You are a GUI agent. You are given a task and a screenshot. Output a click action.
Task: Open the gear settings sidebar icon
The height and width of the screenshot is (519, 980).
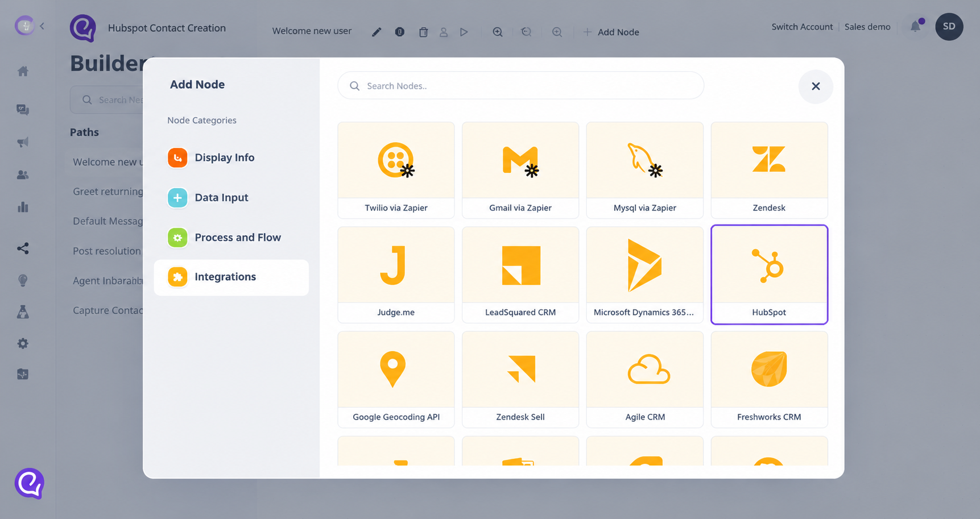click(23, 343)
